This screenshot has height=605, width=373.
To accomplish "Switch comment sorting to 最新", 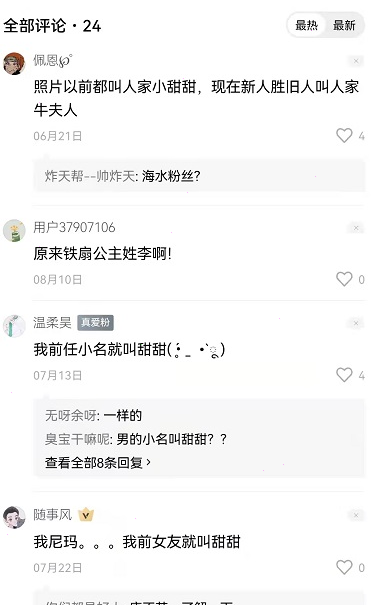I will (344, 25).
